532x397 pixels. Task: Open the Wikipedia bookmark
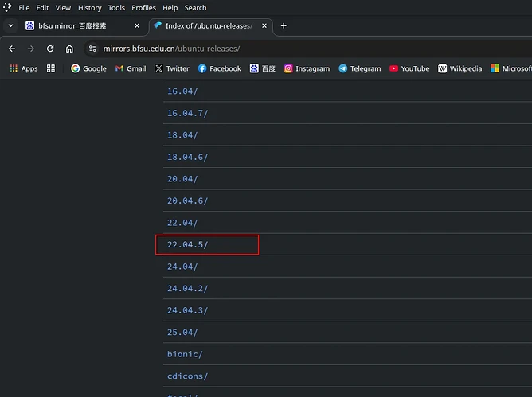(x=460, y=68)
